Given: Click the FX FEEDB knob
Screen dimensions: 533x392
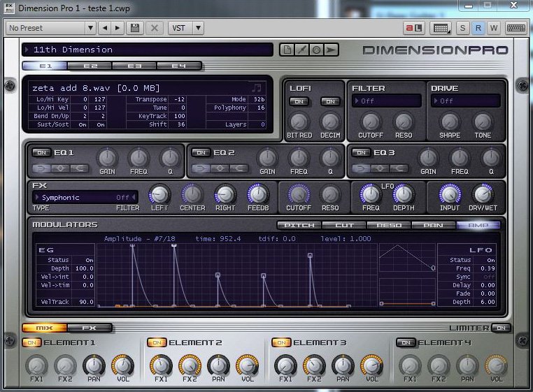Looking at the screenshot, I should (x=258, y=195).
